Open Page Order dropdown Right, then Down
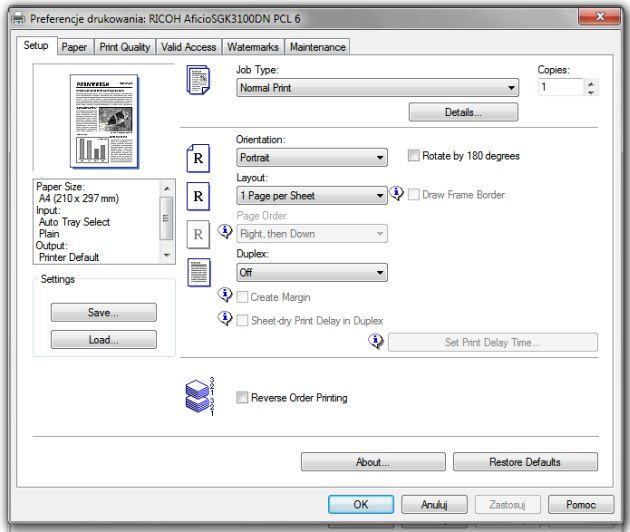 312,234
